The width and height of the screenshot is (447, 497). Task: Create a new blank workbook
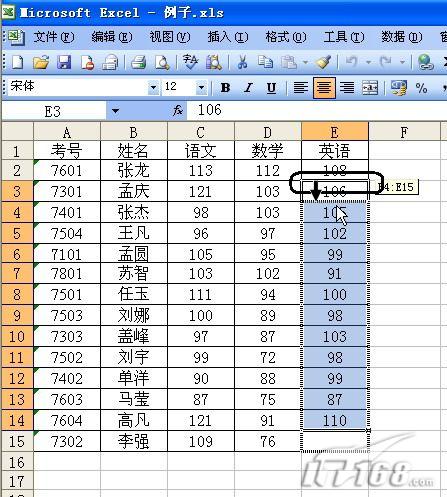click(17, 62)
